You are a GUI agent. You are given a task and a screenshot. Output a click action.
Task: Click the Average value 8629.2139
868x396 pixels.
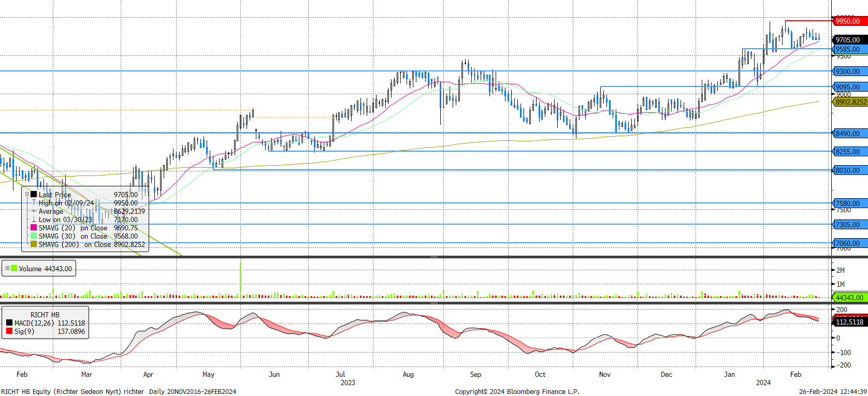click(x=129, y=211)
